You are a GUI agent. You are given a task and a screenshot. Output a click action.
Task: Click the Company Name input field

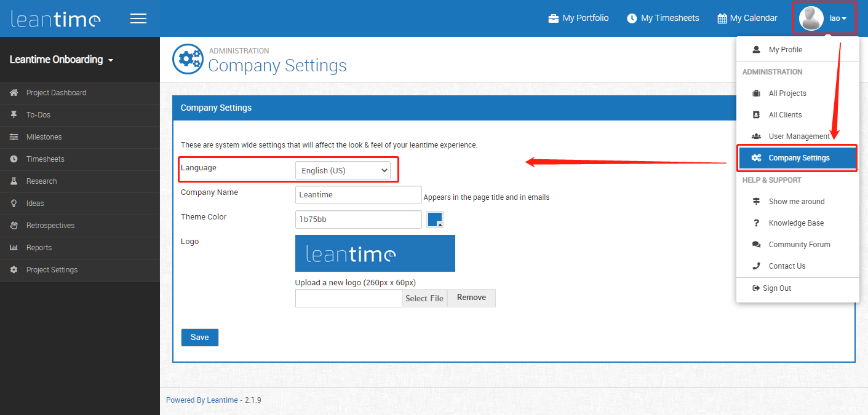coord(359,195)
